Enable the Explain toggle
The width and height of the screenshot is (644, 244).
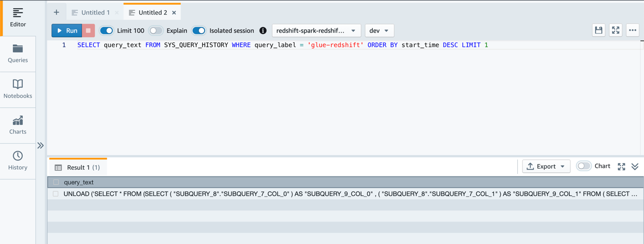[156, 30]
